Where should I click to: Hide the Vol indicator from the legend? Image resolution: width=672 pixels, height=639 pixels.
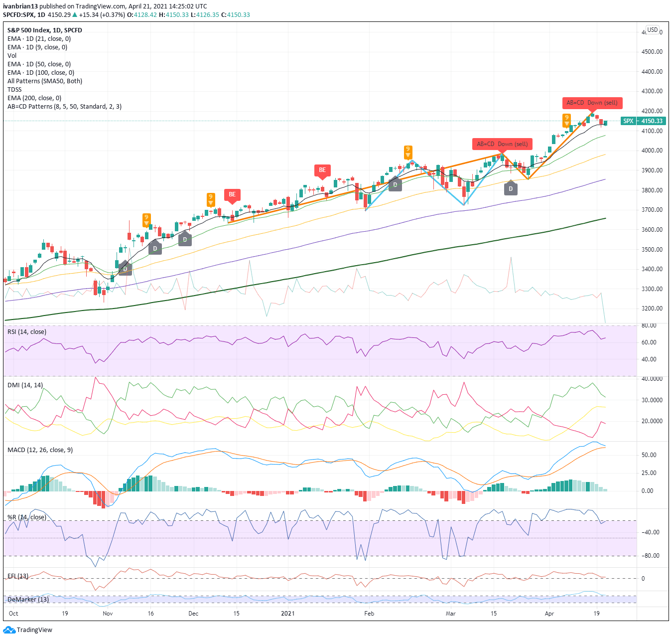[11, 55]
